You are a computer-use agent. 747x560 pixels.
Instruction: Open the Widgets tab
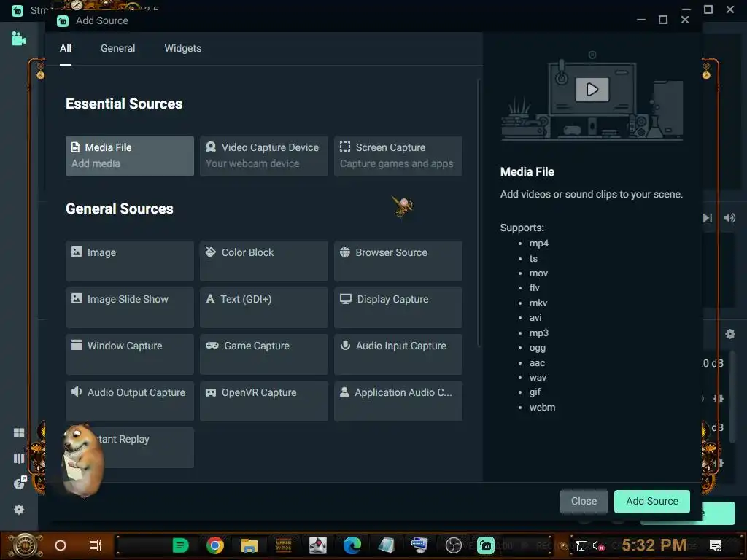coord(183,49)
